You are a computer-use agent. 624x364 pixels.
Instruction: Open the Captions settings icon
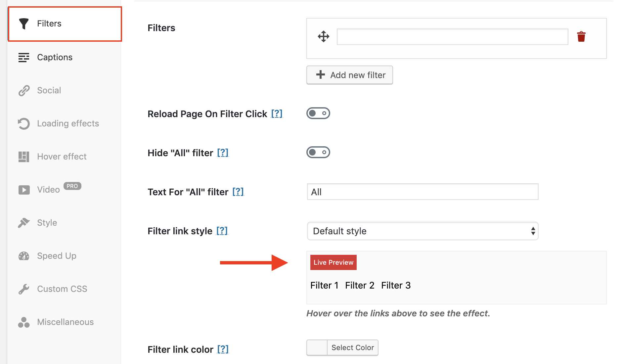point(24,57)
